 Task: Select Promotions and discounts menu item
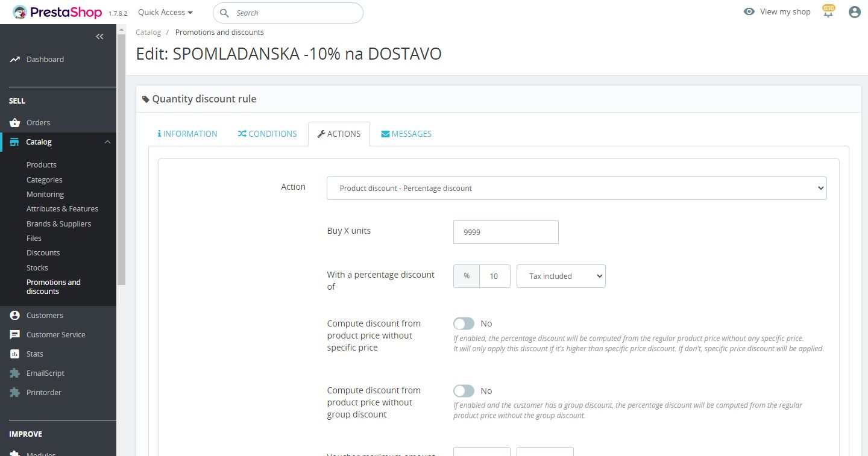(x=54, y=287)
